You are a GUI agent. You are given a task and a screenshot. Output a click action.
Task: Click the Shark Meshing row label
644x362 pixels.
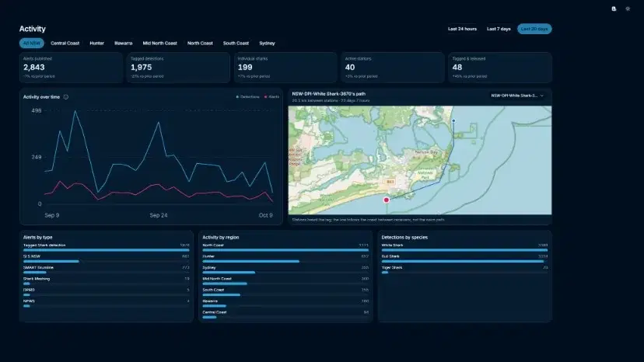(x=36, y=279)
